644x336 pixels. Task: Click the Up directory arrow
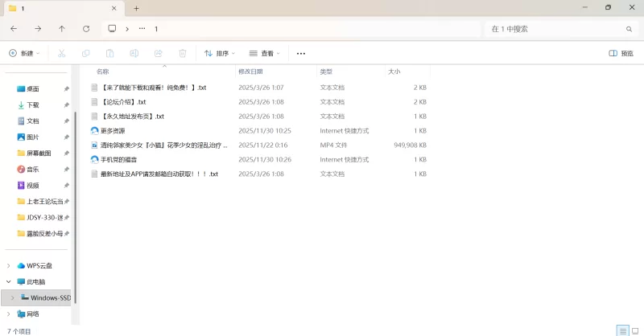pyautogui.click(x=62, y=28)
